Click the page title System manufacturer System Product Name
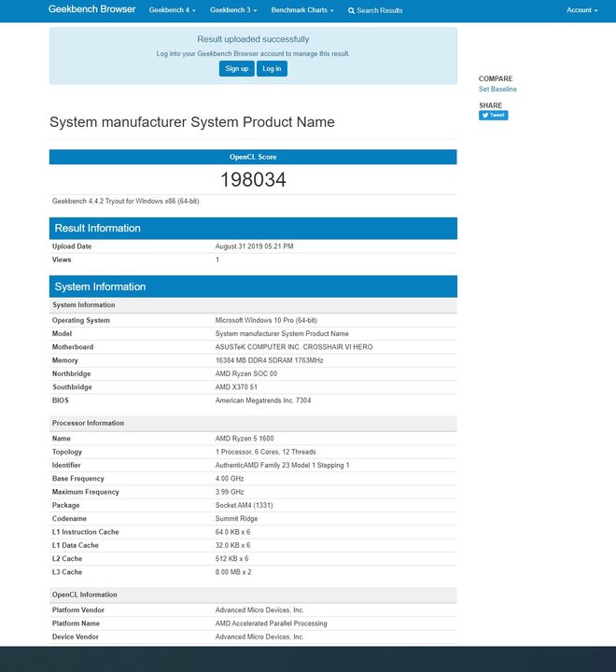Image resolution: width=616 pixels, height=672 pixels. 192,122
